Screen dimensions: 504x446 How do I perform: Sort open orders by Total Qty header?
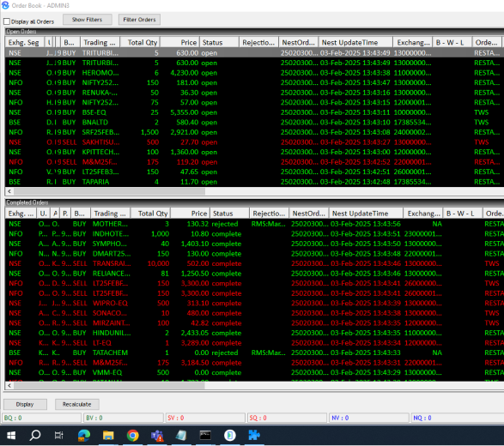140,42
